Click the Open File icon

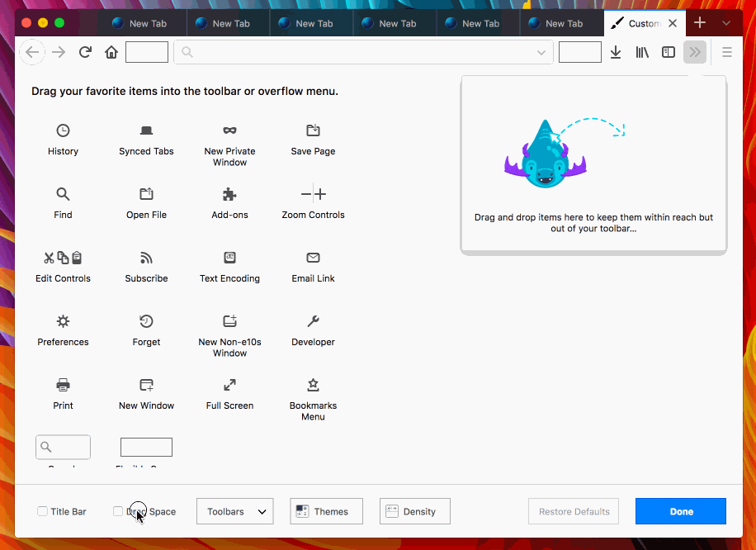click(x=147, y=194)
